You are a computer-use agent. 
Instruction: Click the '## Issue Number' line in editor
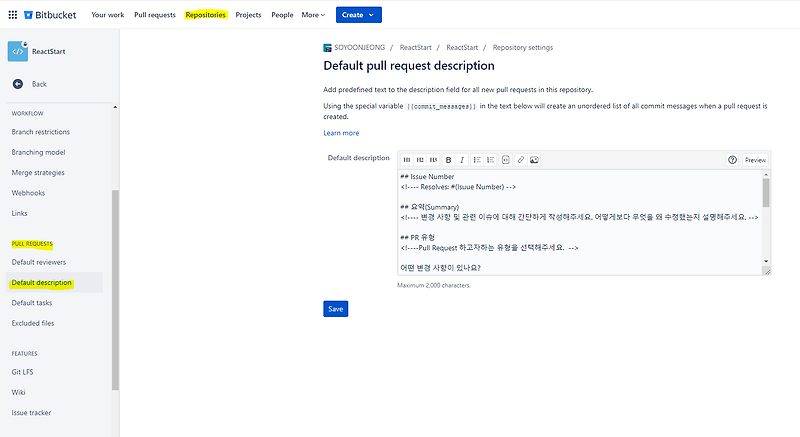click(x=427, y=176)
